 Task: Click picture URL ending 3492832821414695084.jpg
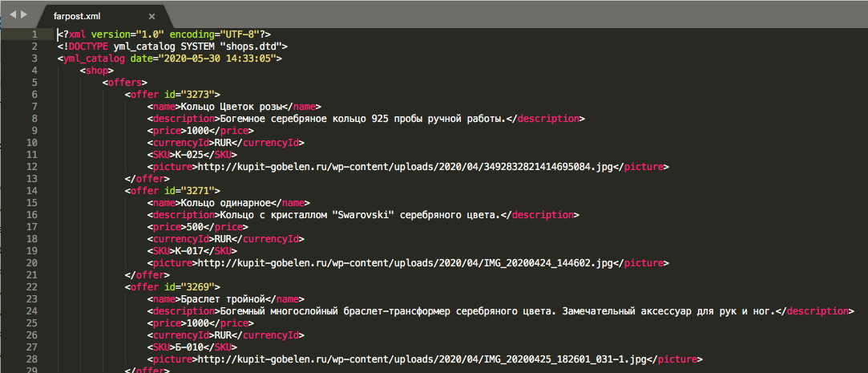[x=406, y=168]
